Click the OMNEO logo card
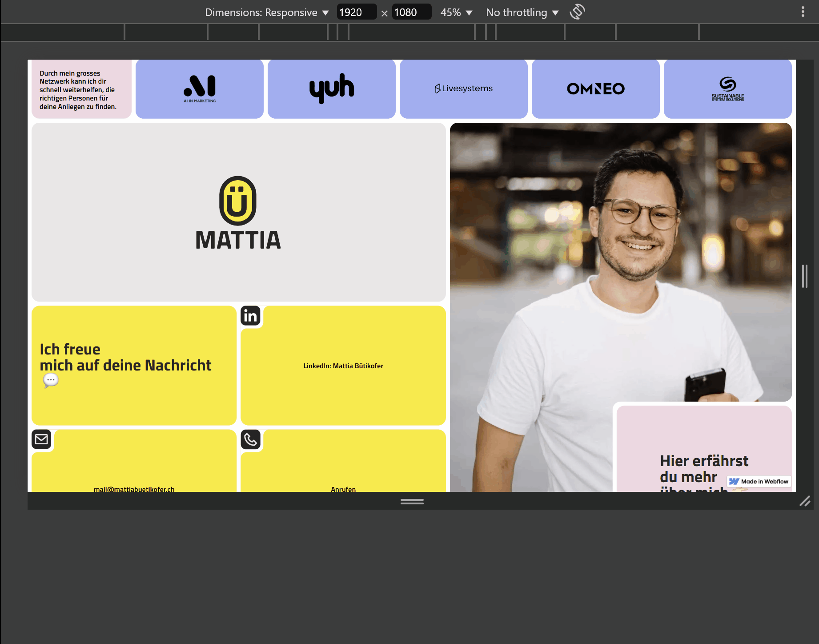The width and height of the screenshot is (819, 644). 596,89
